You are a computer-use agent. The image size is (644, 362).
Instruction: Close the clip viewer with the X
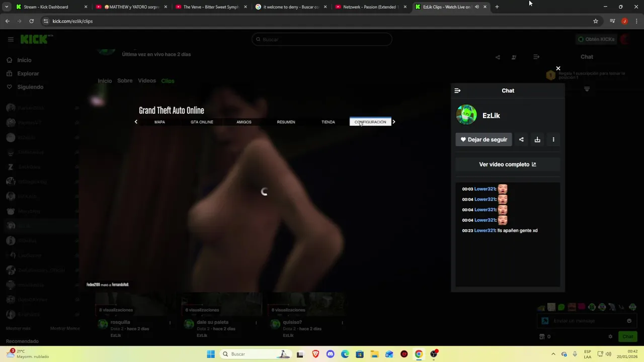(558, 68)
